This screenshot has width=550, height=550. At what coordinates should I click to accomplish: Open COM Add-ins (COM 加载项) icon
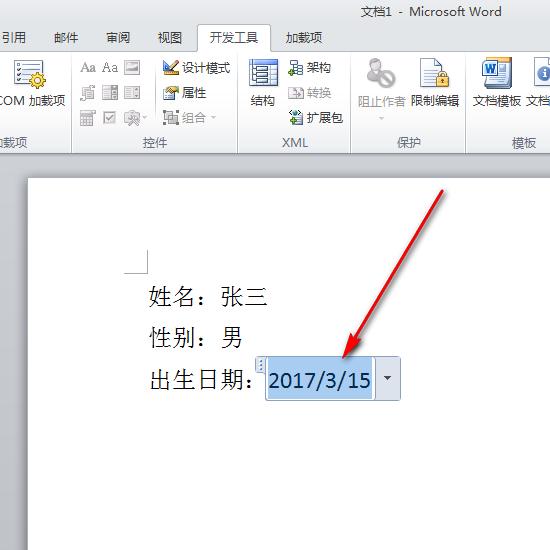[x=30, y=74]
